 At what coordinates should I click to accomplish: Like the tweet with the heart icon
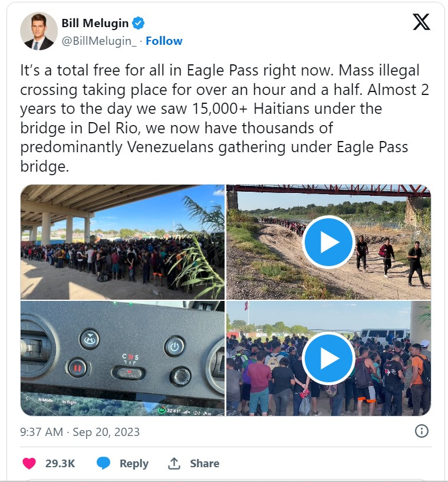pyautogui.click(x=29, y=463)
